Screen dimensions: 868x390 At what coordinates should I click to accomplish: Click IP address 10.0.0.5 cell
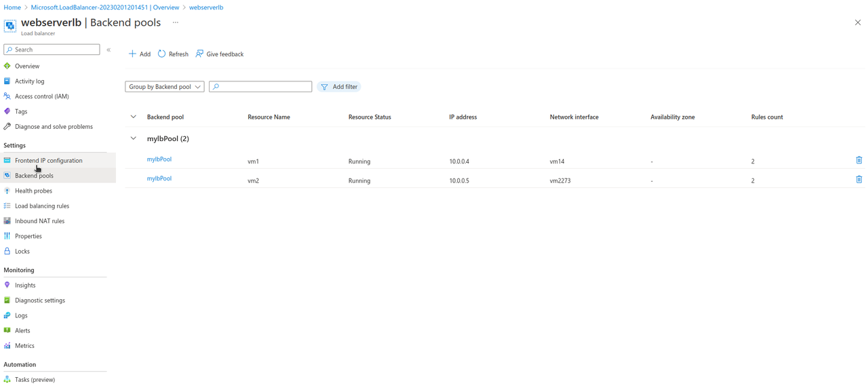459,180
